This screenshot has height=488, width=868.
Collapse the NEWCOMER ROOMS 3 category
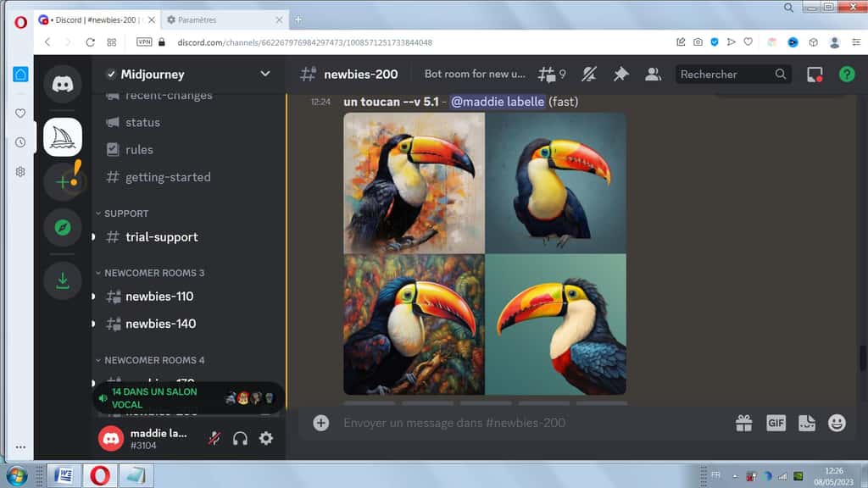153,273
